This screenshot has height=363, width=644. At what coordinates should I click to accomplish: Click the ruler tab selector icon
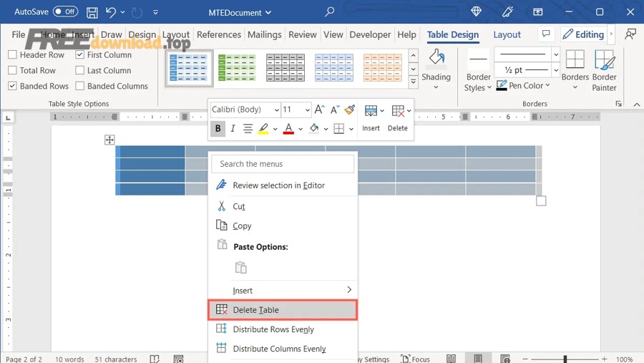[x=8, y=118]
